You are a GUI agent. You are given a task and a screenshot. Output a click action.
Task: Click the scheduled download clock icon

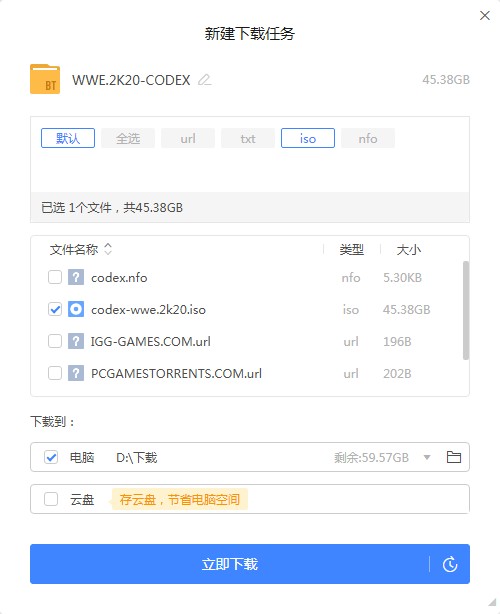[x=450, y=564]
